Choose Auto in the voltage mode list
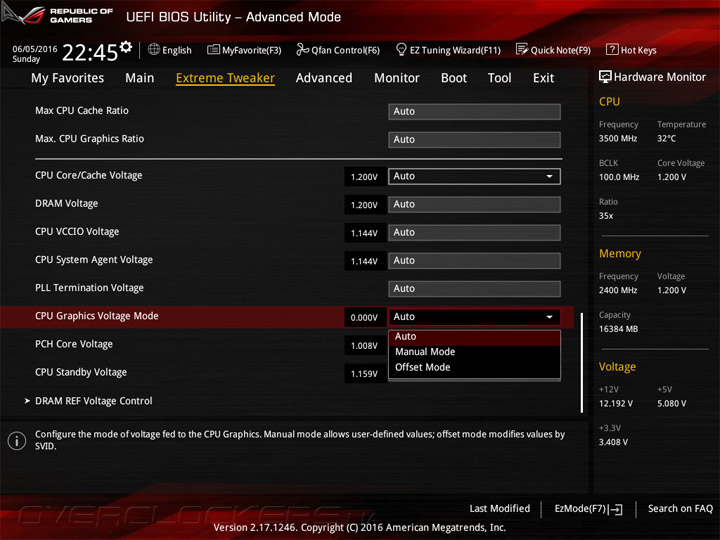Screen dimensions: 720x540 474,337
